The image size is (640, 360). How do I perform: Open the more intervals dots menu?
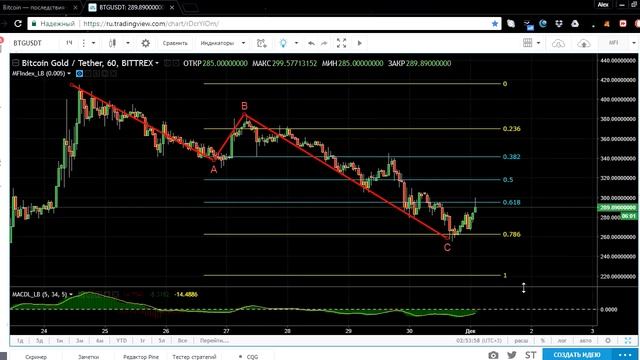84,43
